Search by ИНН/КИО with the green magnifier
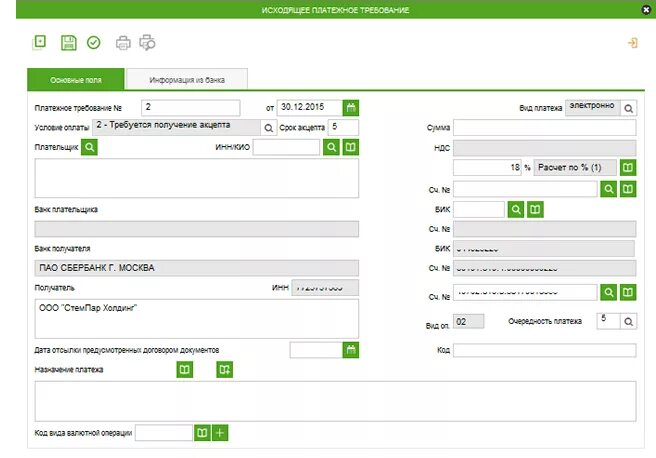This screenshot has height=458, width=656. point(331,147)
